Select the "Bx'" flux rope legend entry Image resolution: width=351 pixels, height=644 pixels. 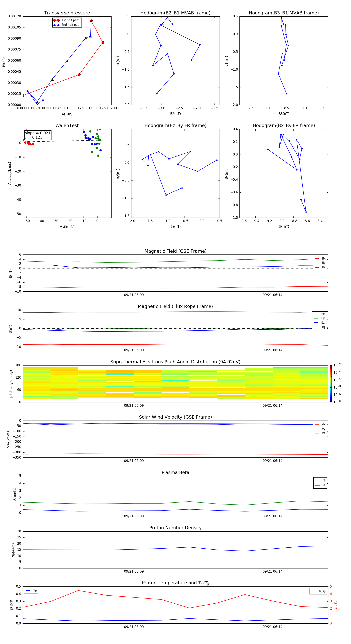tap(320, 314)
